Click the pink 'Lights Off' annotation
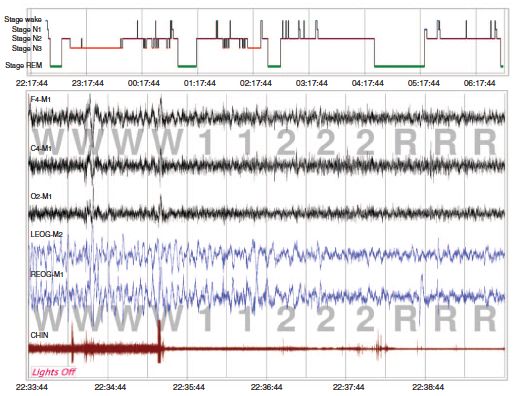 (53, 372)
